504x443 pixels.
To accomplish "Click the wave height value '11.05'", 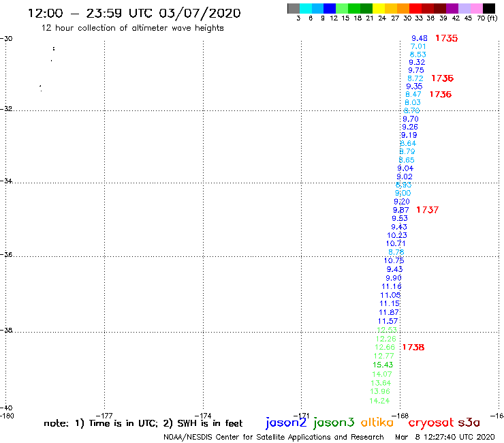I will [390, 295].
